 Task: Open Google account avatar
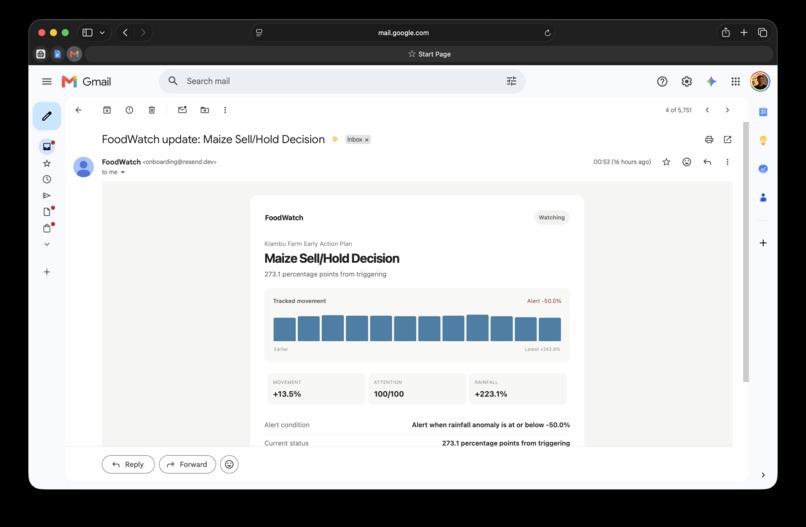click(x=760, y=81)
